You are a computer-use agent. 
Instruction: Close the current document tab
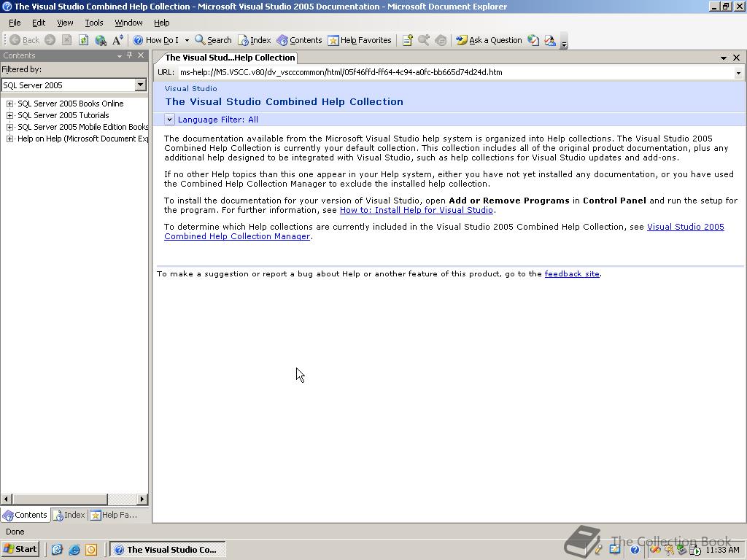click(x=737, y=58)
